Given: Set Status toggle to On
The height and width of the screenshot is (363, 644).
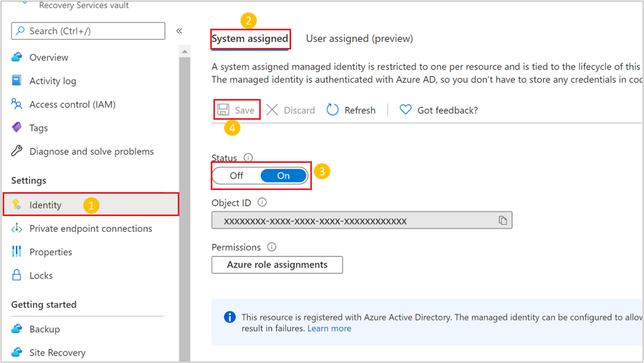Looking at the screenshot, I should (x=284, y=176).
